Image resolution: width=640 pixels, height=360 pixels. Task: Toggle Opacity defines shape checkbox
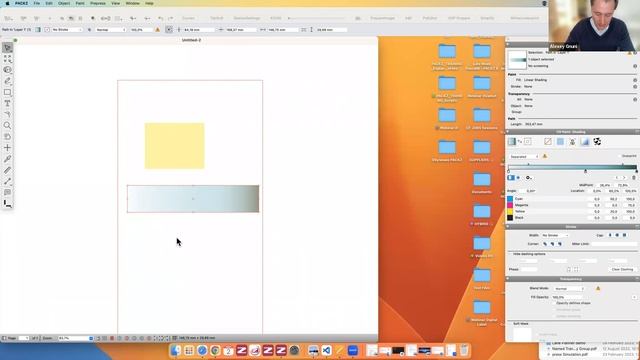553,303
